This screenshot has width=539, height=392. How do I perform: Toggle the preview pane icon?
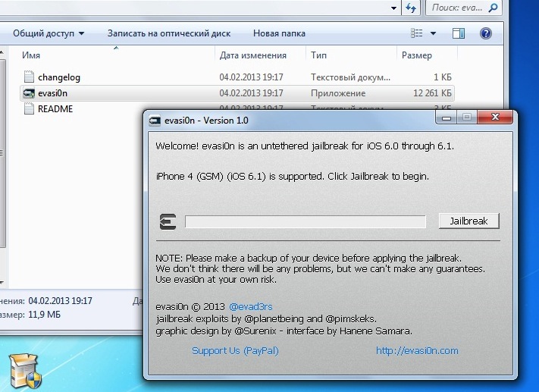point(458,33)
